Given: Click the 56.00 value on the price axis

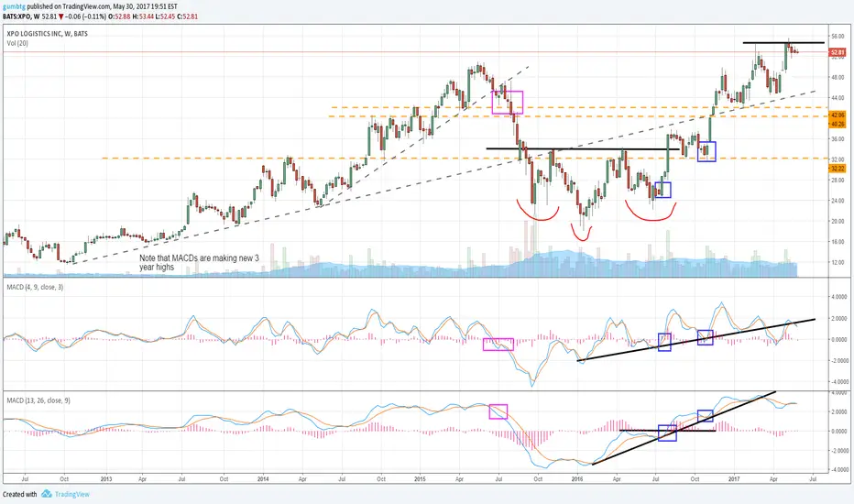Looking at the screenshot, I should (838, 36).
